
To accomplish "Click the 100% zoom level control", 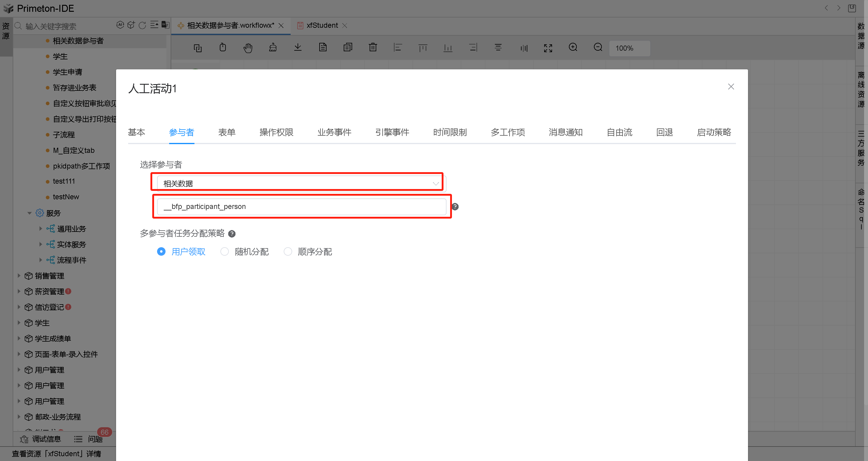I will [x=629, y=48].
